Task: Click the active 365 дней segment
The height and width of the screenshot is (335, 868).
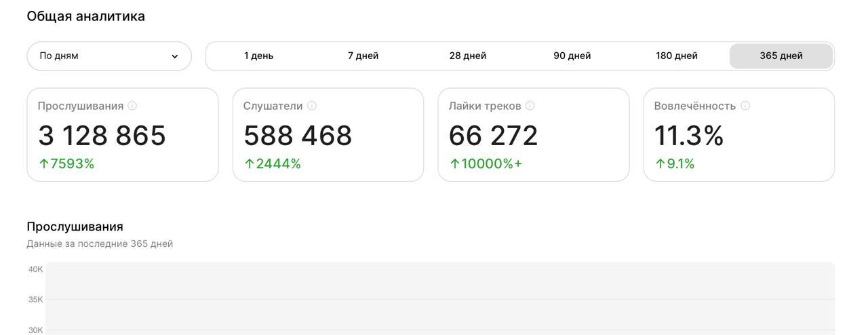Action: click(781, 56)
